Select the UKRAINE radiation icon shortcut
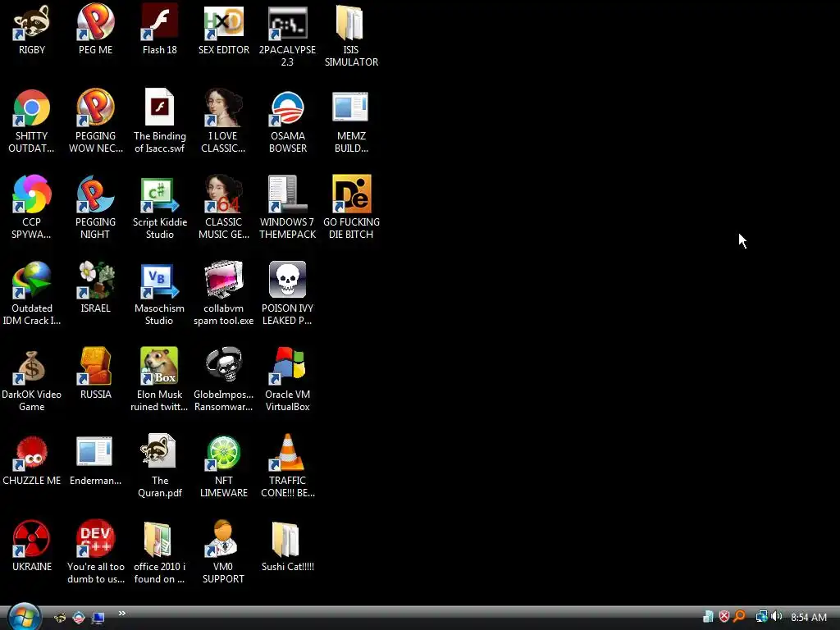Viewport: 840px width, 630px height. click(x=32, y=538)
